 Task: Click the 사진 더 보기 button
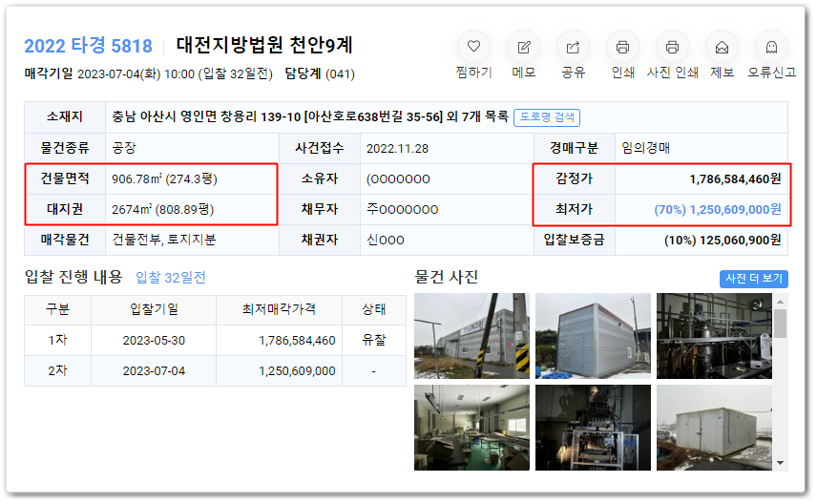click(x=753, y=279)
